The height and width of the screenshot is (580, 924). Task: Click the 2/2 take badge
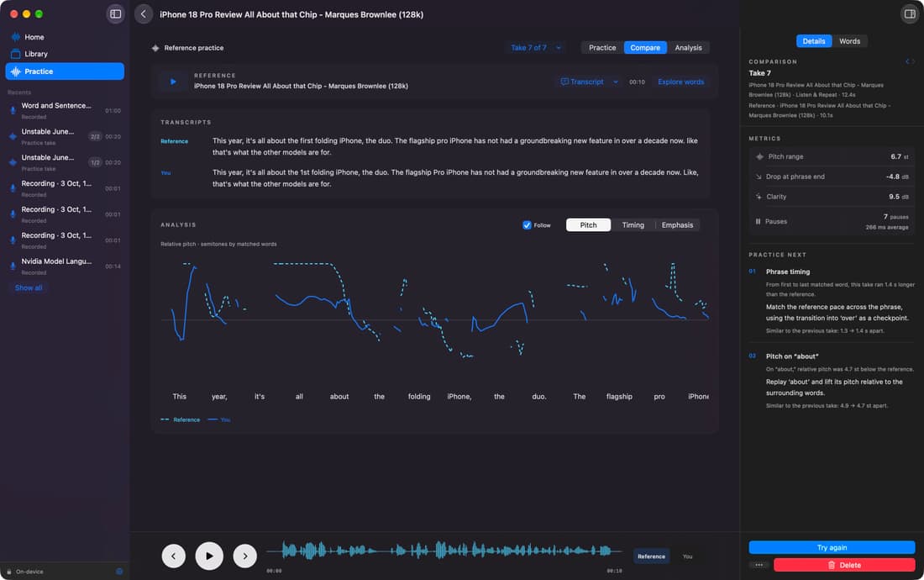95,137
